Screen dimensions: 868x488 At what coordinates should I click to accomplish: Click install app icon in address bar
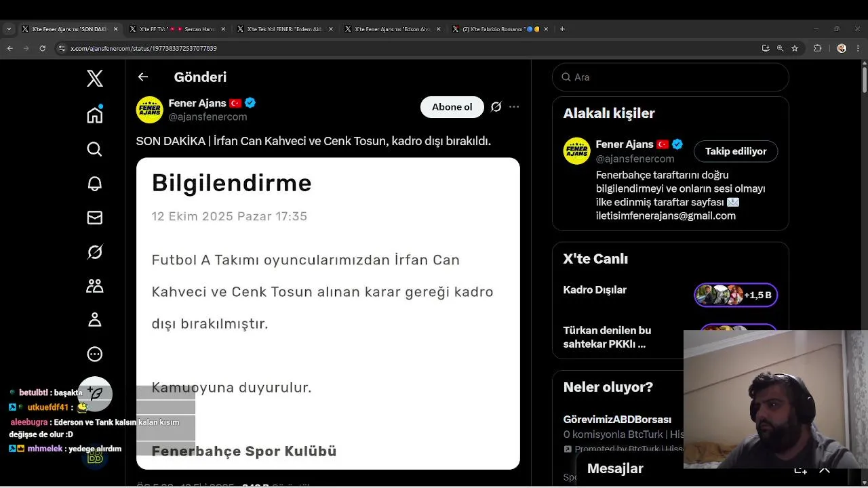766,48
